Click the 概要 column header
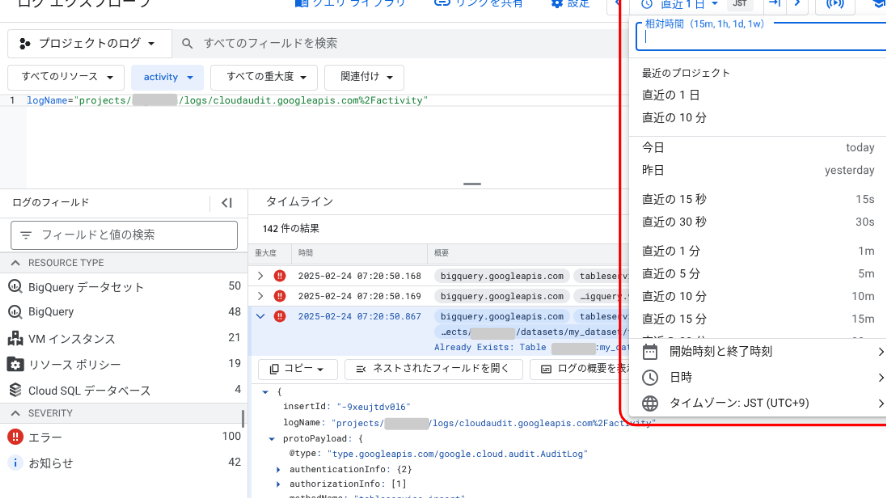Viewport: 886px width, 498px height. pos(441,253)
